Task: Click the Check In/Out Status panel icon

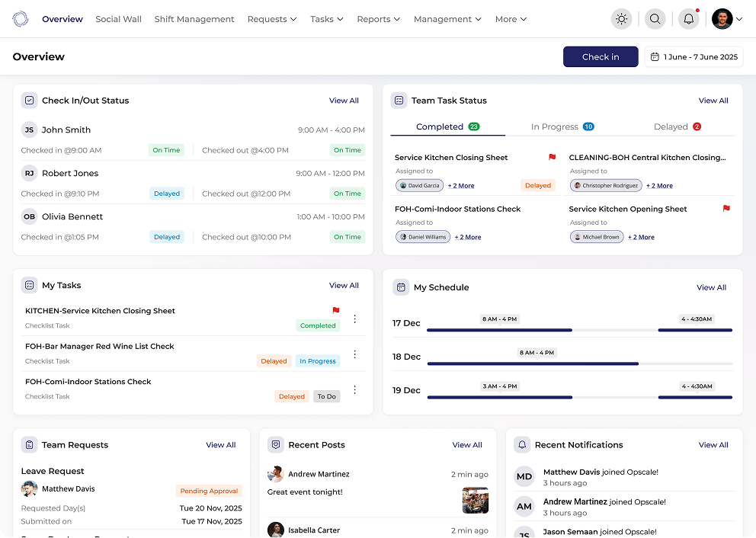Action: pos(29,101)
